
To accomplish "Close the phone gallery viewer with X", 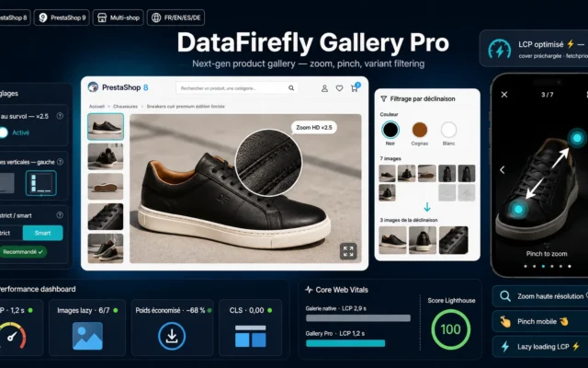I will tap(504, 95).
